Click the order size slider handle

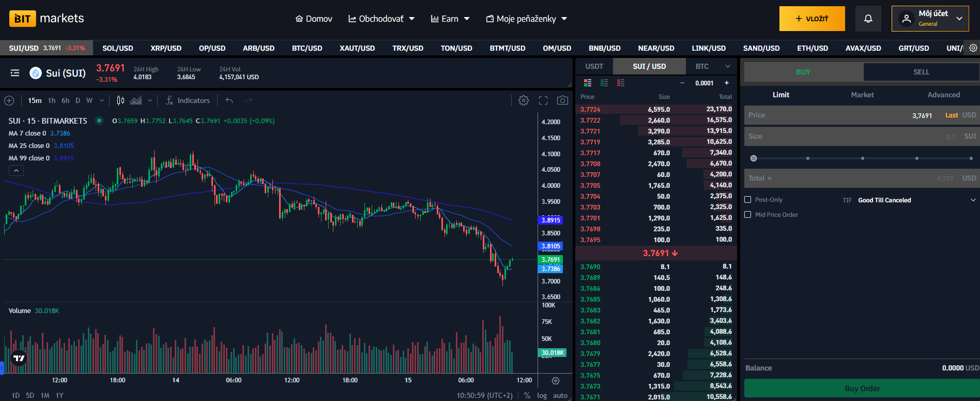[x=754, y=158]
